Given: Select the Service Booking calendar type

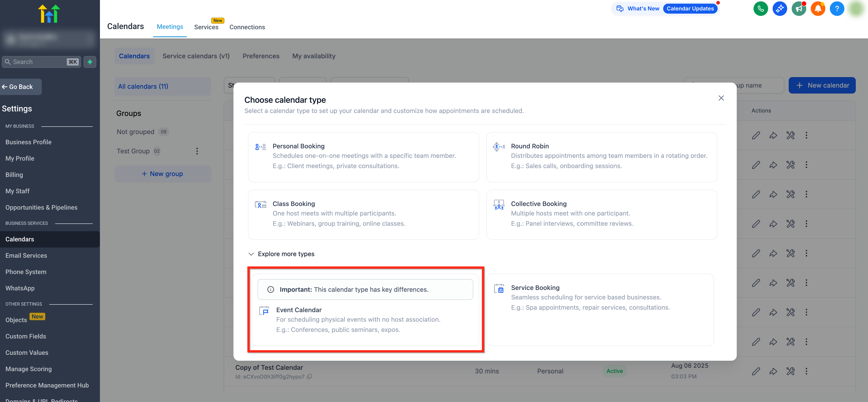Looking at the screenshot, I should [600, 309].
